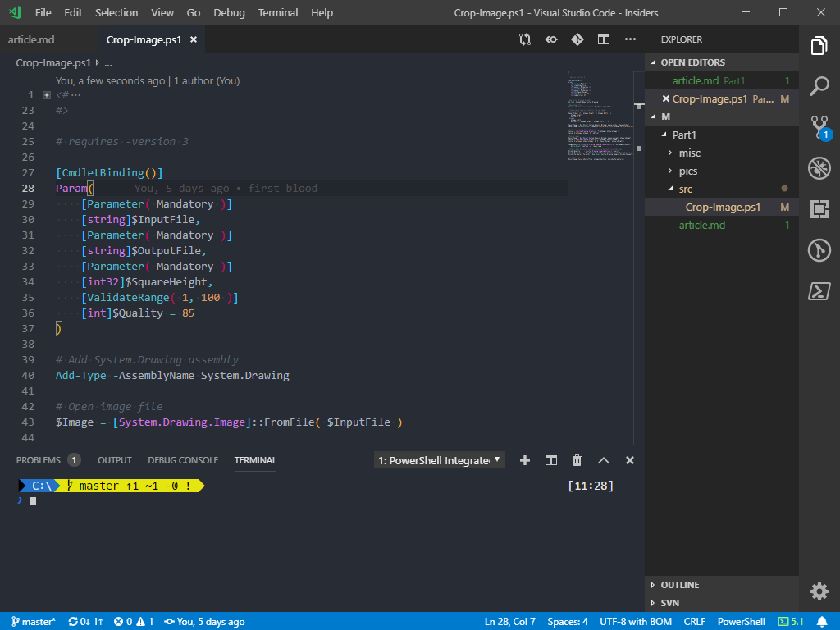Toggle the Explorer view icon

pos(819,46)
